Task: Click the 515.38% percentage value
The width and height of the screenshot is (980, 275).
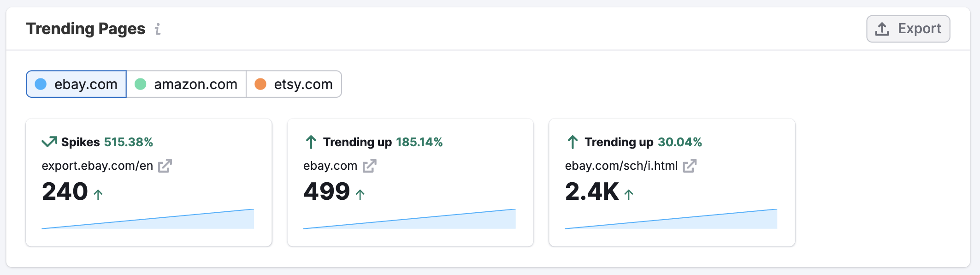Action: pyautogui.click(x=129, y=142)
